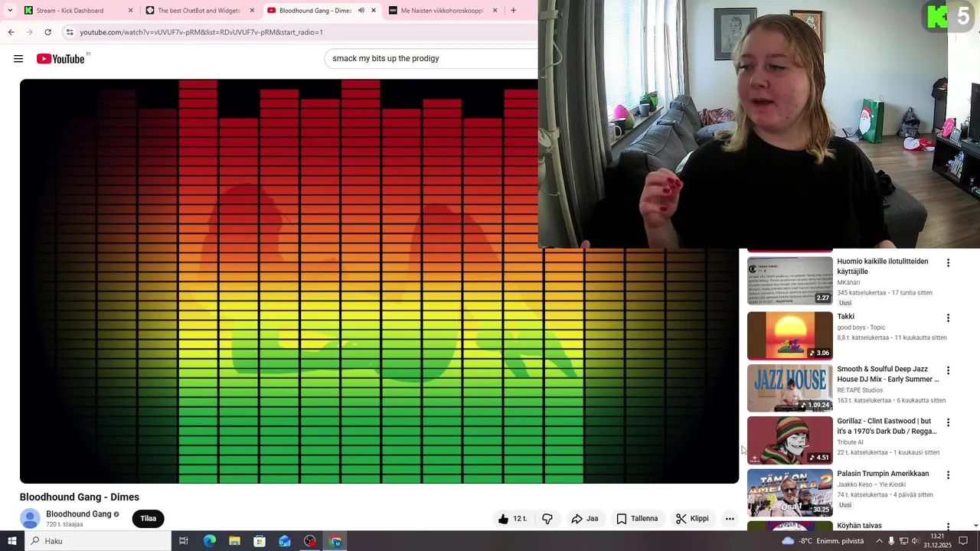This screenshot has height=551, width=980.
Task: Create a clip with Klippi button
Action: (692, 519)
